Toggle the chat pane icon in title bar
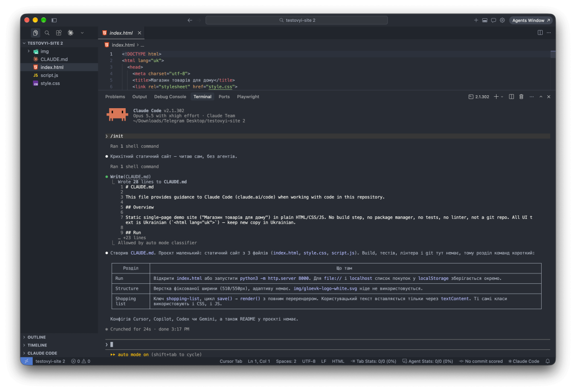This screenshot has height=392, width=576. click(494, 20)
